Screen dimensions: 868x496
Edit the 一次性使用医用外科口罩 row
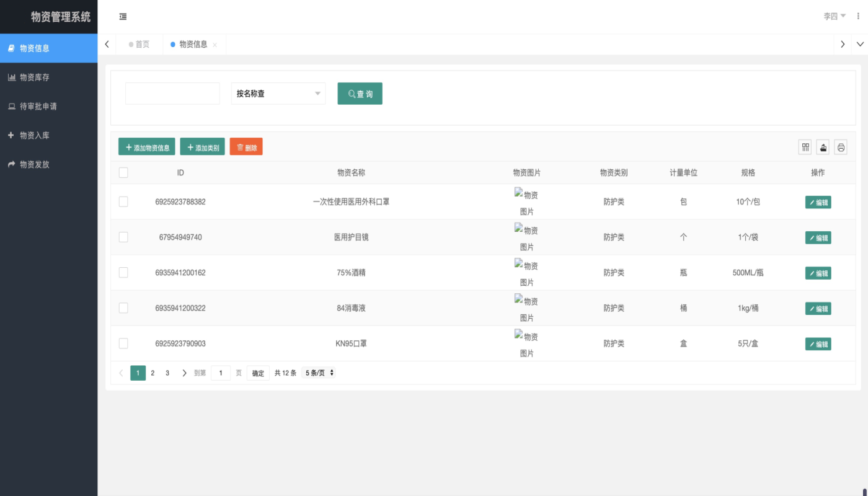818,202
